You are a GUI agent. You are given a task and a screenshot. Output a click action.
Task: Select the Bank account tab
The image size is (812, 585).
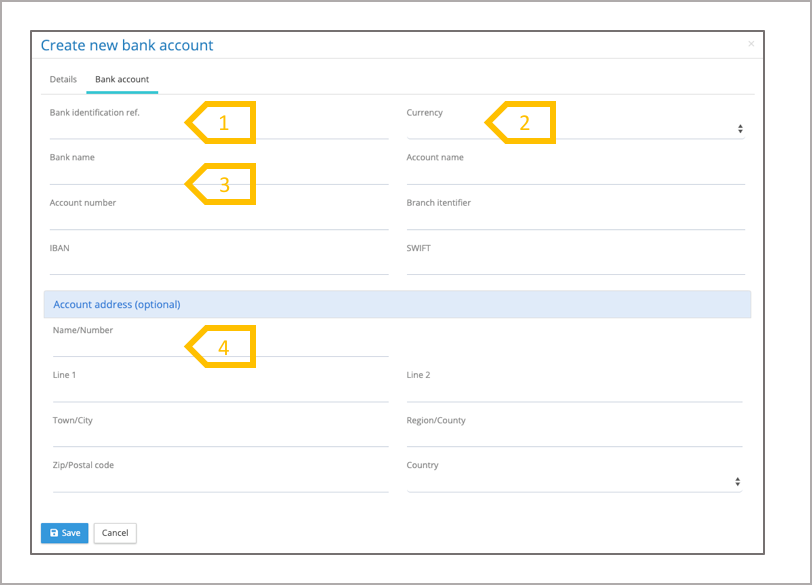tap(122, 79)
